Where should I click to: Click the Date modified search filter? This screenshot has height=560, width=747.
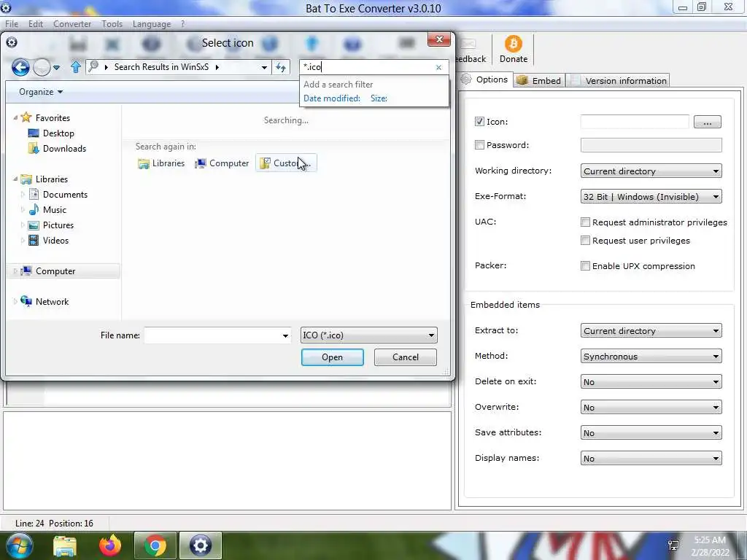pos(332,98)
